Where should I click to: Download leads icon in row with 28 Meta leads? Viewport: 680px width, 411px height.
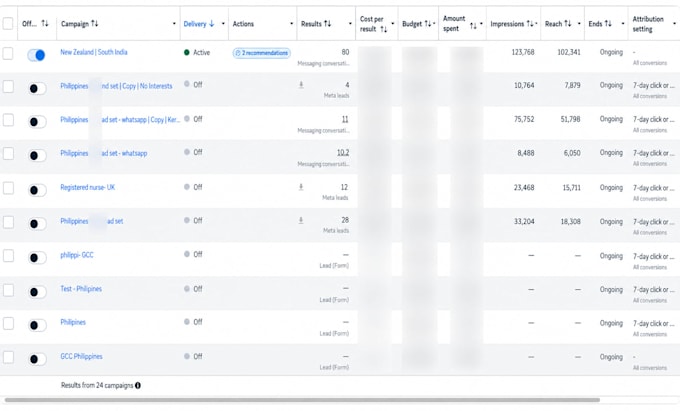point(301,220)
